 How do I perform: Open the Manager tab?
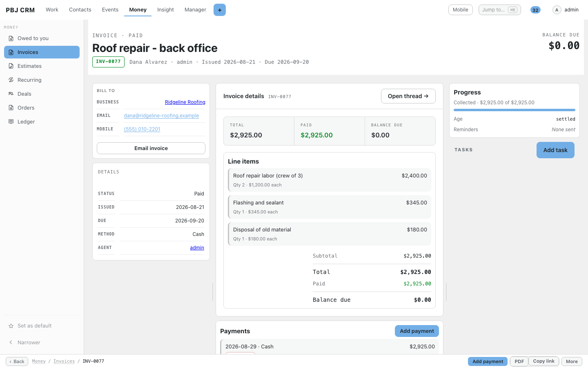point(195,10)
